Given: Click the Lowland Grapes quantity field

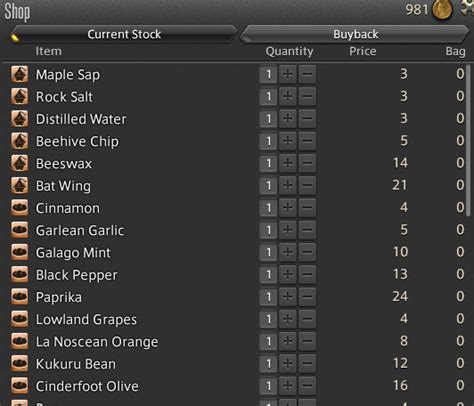Looking at the screenshot, I should [x=268, y=319].
